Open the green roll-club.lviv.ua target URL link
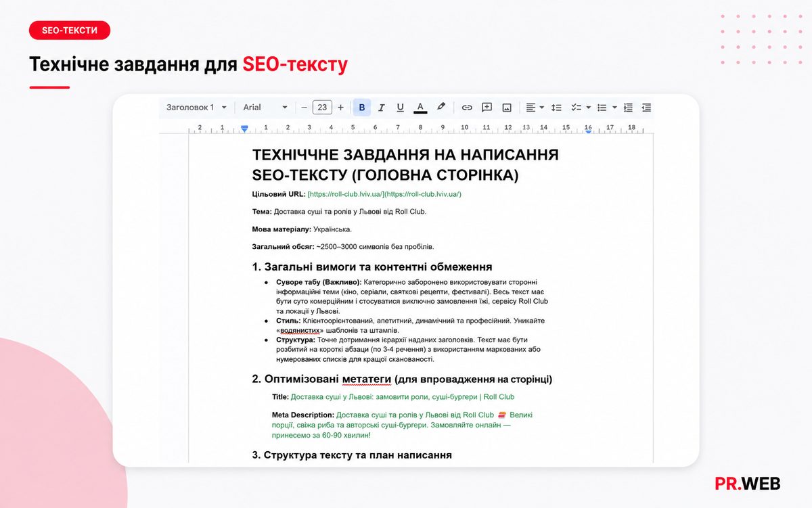The width and height of the screenshot is (812, 508). (384, 194)
